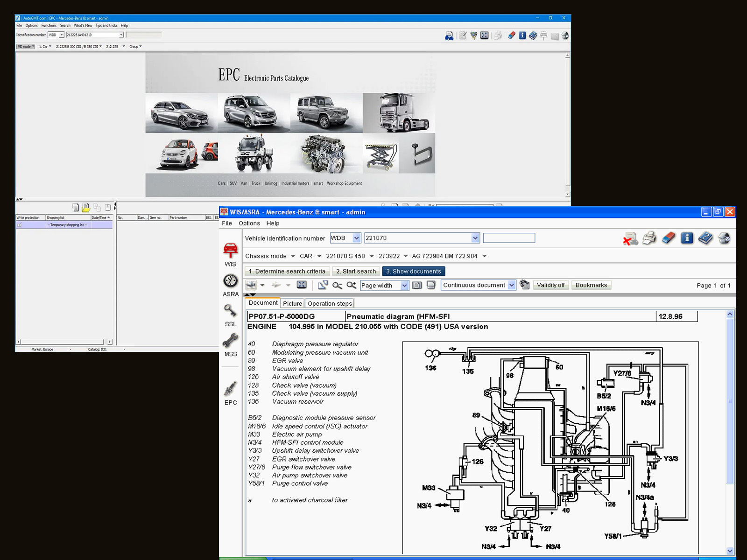This screenshot has height=560, width=747.
Task: Click the eraser icon in WIS toolbar
Action: (x=668, y=238)
